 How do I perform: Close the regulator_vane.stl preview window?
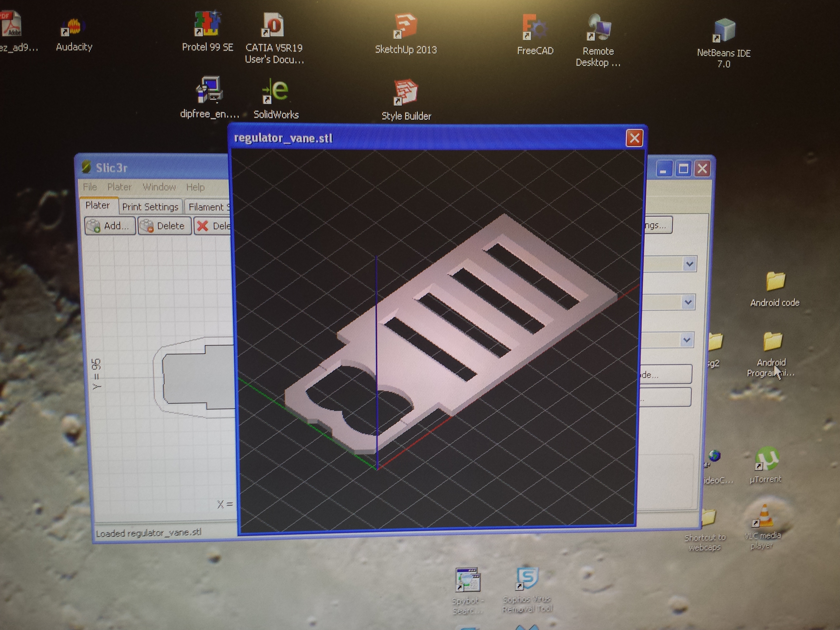point(634,138)
